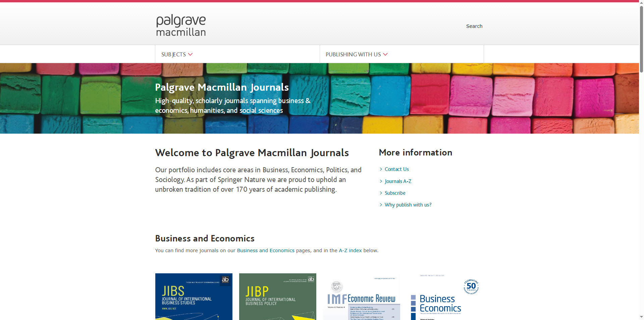The width and height of the screenshot is (644, 320).
Task: Expand the Subjects dropdown chevron
Action: point(191,54)
